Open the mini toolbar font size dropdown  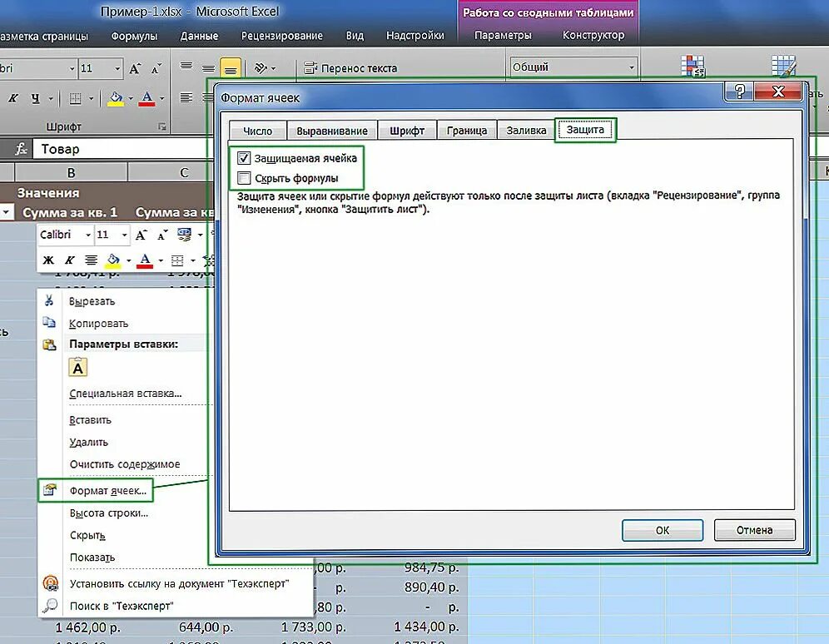click(124, 235)
